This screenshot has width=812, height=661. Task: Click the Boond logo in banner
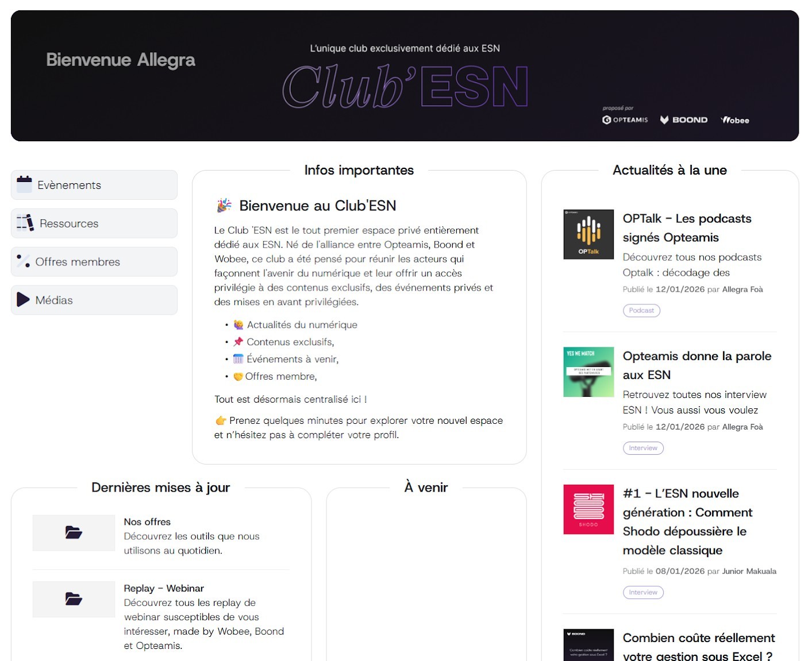684,120
